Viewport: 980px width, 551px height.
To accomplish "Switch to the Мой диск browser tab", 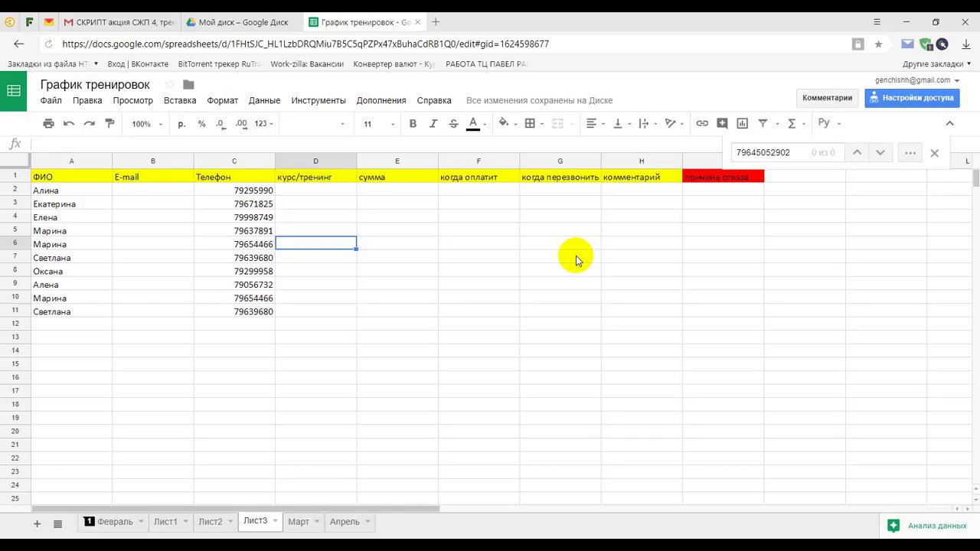I will [x=243, y=22].
